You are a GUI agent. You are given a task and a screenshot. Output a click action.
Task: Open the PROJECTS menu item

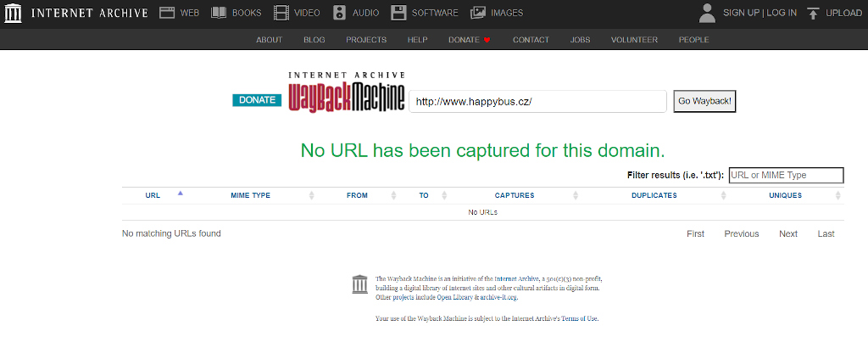(x=366, y=40)
